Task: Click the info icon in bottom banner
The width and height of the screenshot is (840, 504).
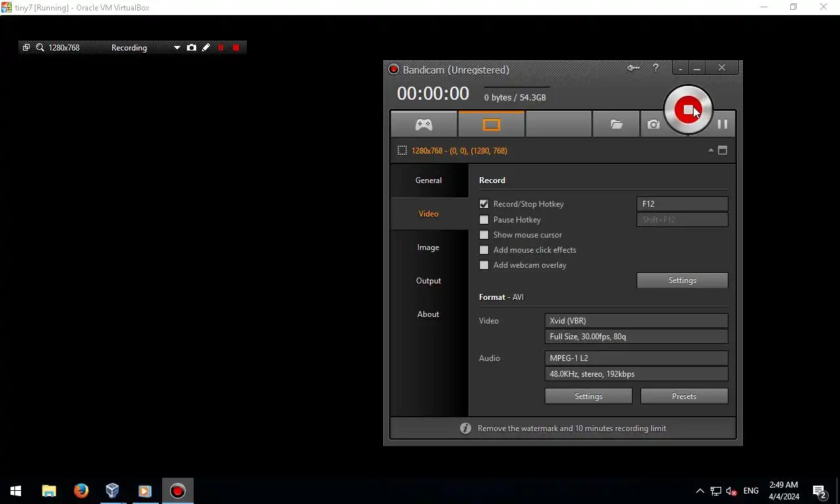Action: pos(465,429)
